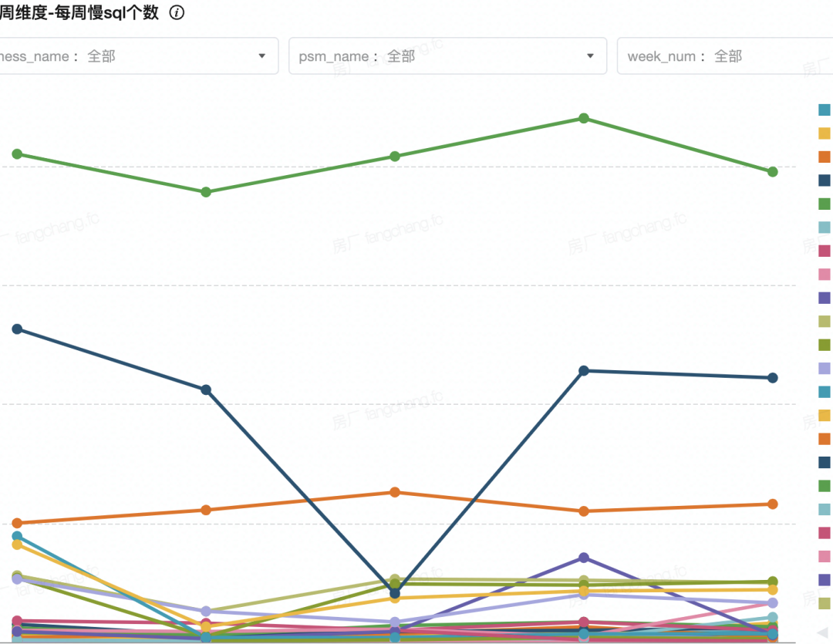Select the orange line's leftmost data point
Image resolution: width=833 pixels, height=644 pixels.
coord(17,523)
